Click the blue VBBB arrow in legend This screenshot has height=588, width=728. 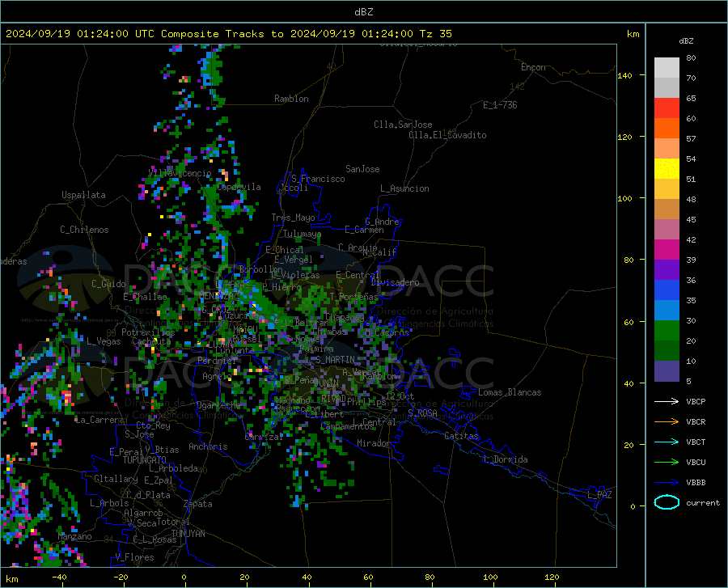click(667, 482)
